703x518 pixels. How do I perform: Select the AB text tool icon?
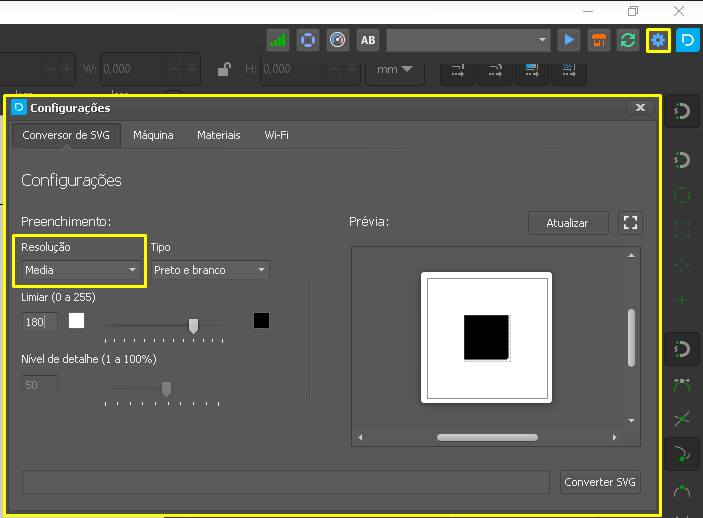coord(368,40)
